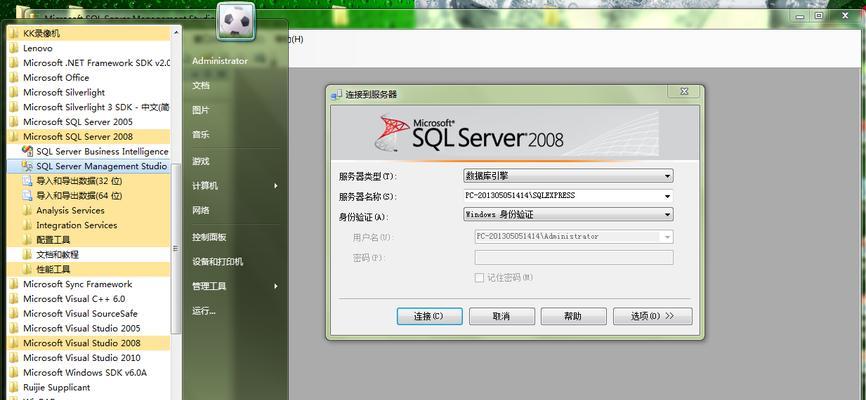The width and height of the screenshot is (866, 400).
Task: Expand the 管理工具 submenu arrow
Action: pos(276,286)
